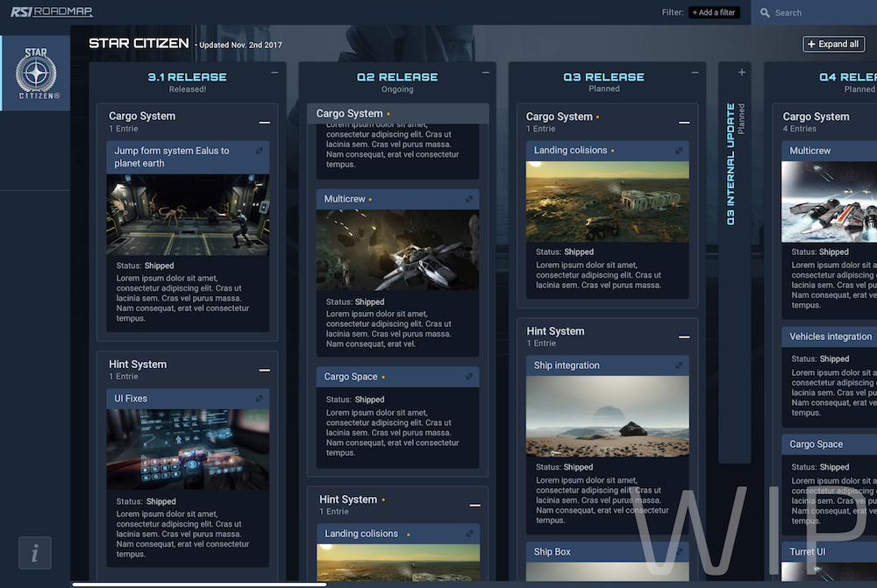The width and height of the screenshot is (877, 588).
Task: Click the search magnifier icon
Action: tap(766, 13)
